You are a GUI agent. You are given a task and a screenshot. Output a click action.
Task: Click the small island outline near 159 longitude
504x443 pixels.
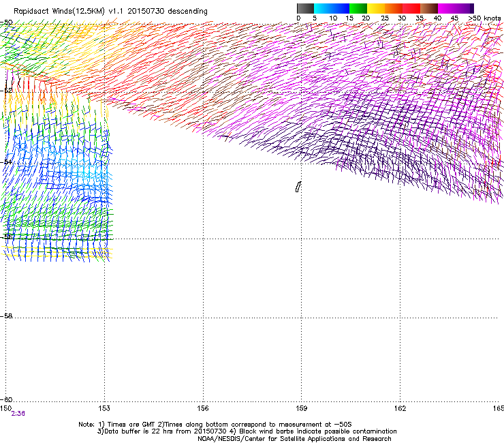point(298,187)
